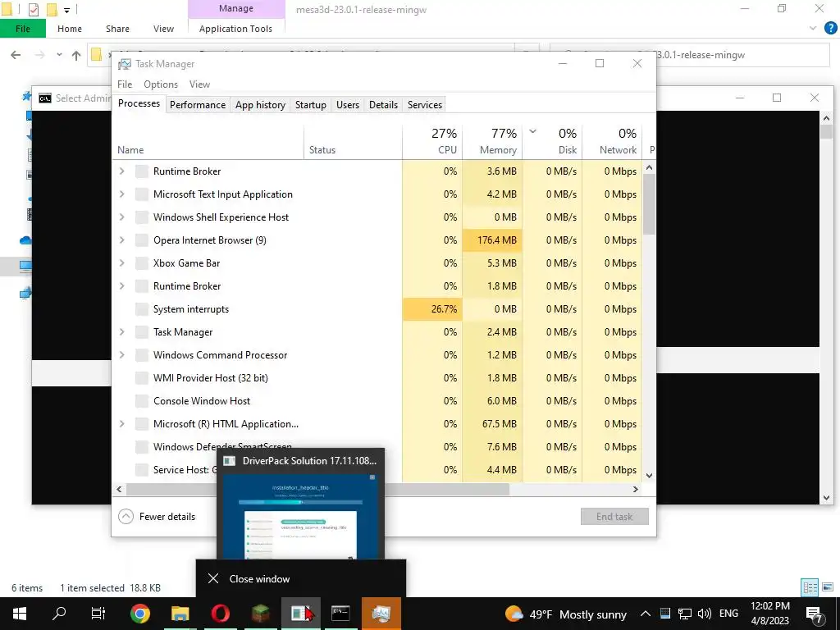Click the ENG language indicator
This screenshot has width=840, height=630.
728,614
